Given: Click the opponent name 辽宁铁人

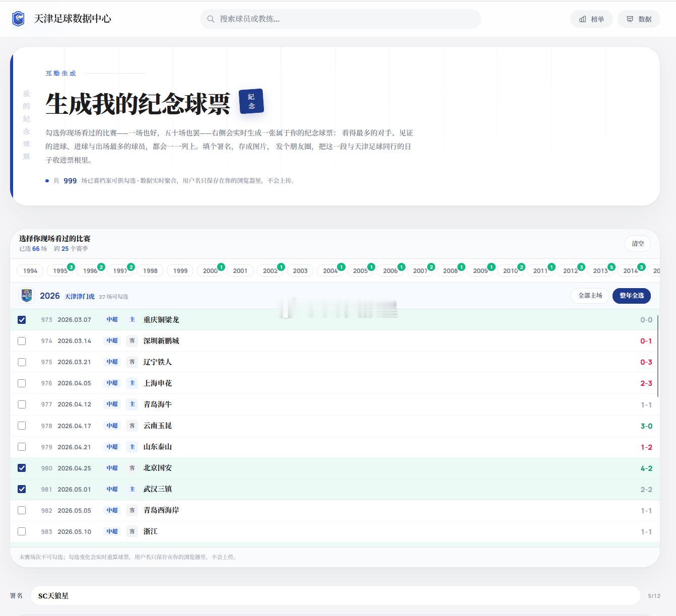Looking at the screenshot, I should (158, 362).
